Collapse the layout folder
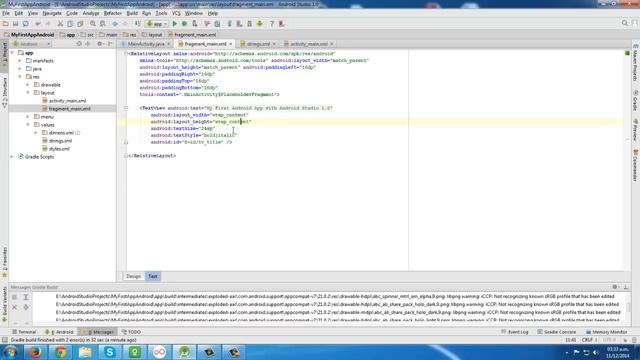The height and width of the screenshot is (360, 640). (28, 93)
